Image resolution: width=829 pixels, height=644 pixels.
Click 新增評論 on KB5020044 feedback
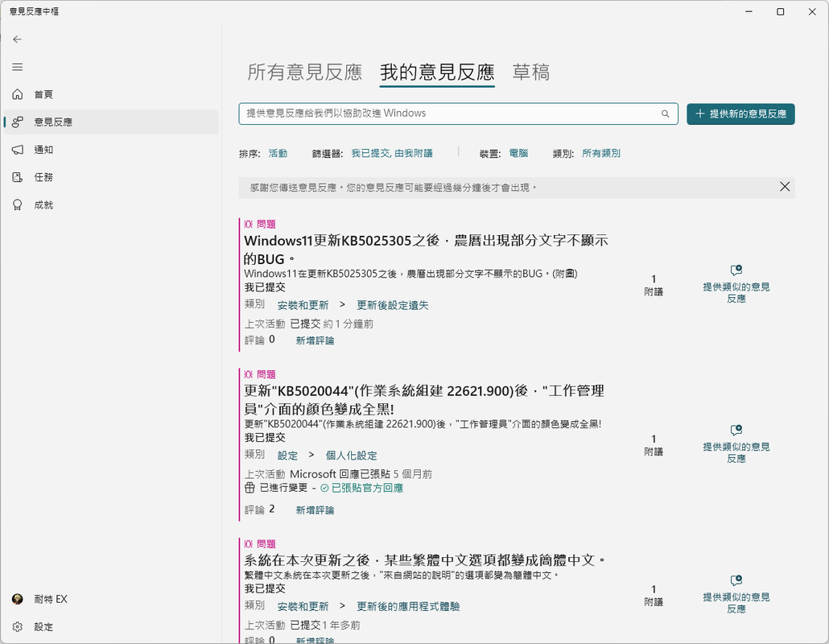315,510
